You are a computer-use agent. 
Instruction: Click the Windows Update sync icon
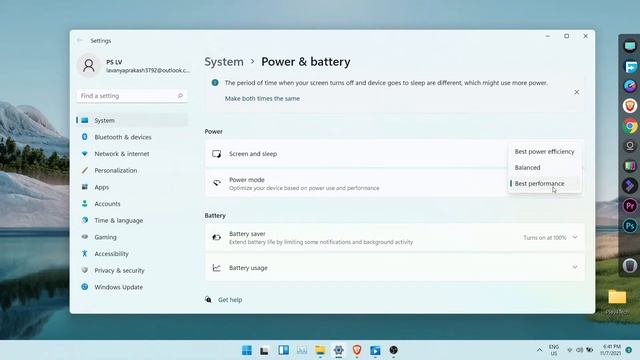(x=84, y=287)
